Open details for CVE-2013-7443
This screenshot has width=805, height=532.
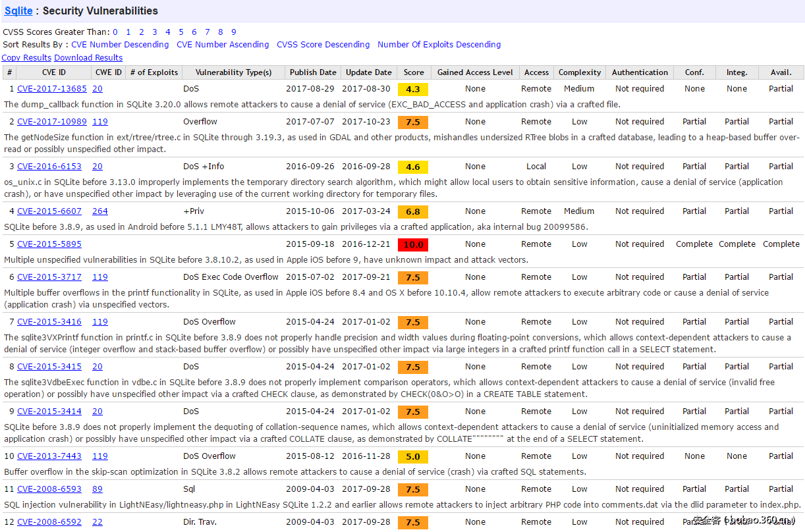(49, 456)
